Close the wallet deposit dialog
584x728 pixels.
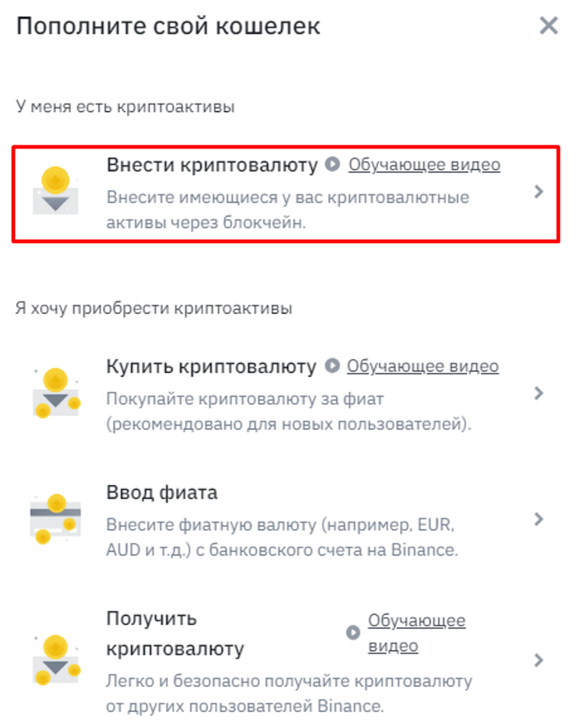[x=549, y=26]
